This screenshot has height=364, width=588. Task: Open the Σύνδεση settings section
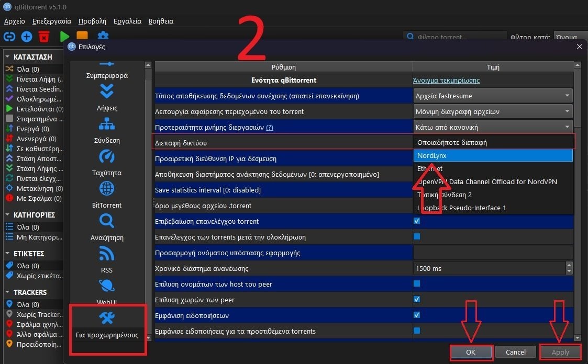107,130
